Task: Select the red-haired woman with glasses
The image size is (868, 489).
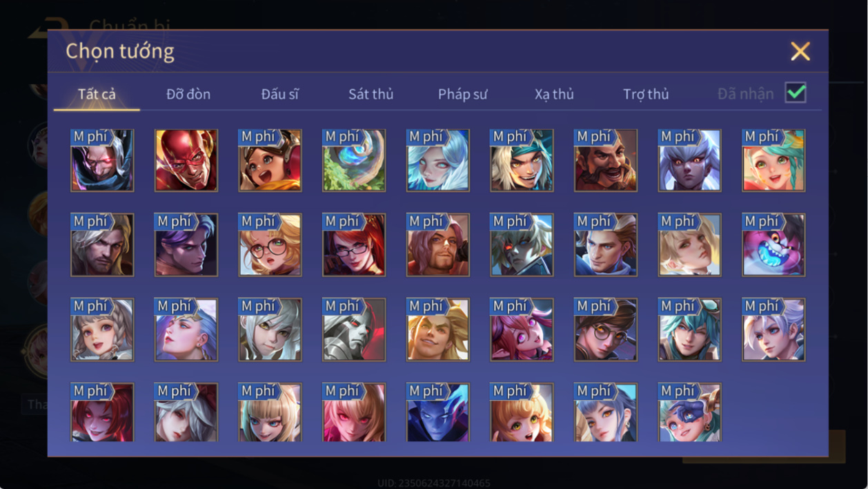Action: tap(354, 245)
